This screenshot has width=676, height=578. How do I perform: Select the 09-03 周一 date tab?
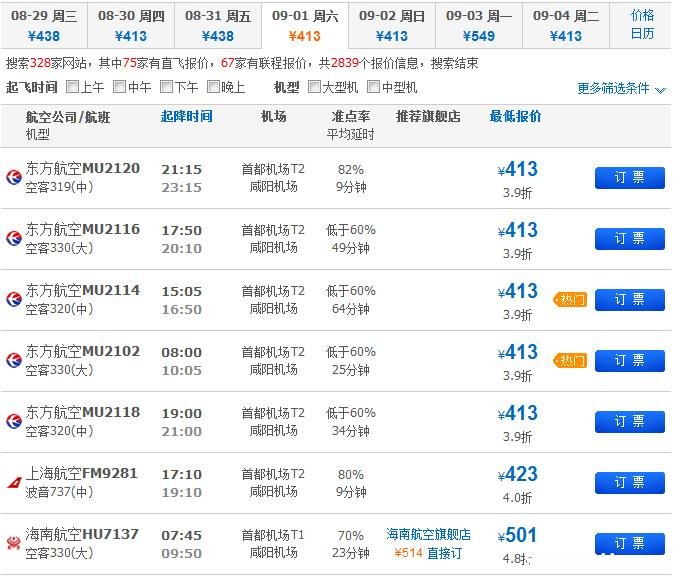click(479, 25)
